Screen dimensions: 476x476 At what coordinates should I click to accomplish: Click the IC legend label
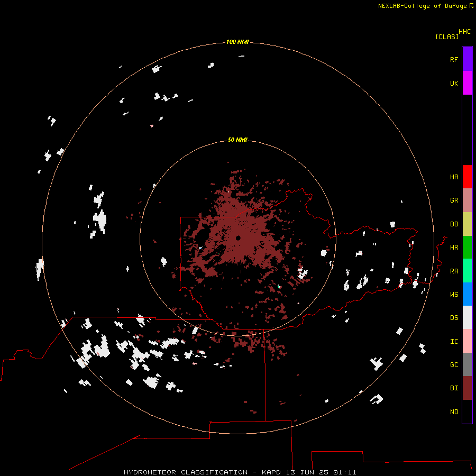coord(454,342)
